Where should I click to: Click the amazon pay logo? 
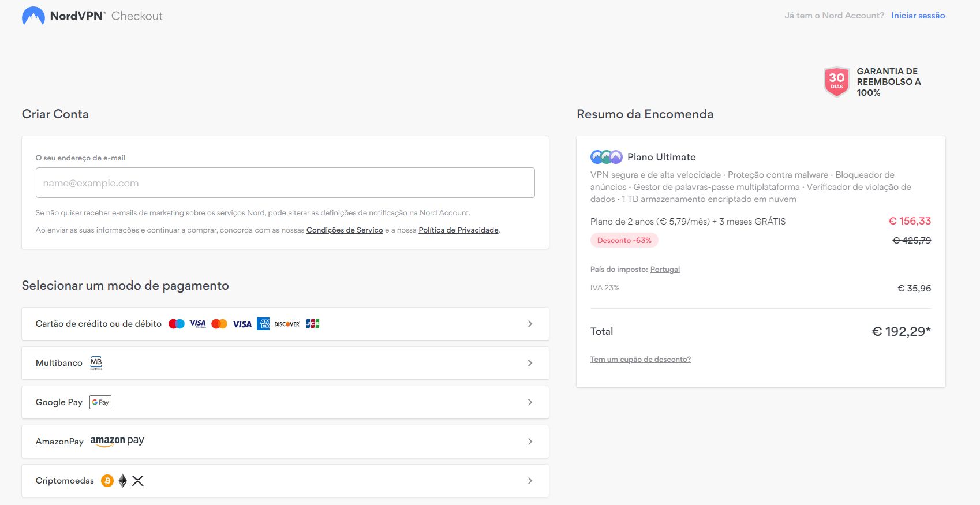click(x=117, y=441)
